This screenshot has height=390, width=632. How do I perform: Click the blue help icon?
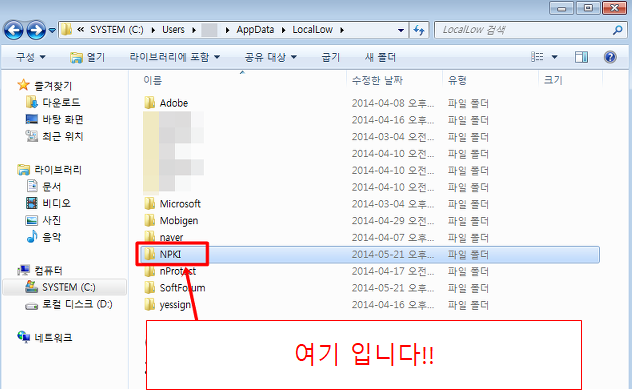tap(610, 57)
